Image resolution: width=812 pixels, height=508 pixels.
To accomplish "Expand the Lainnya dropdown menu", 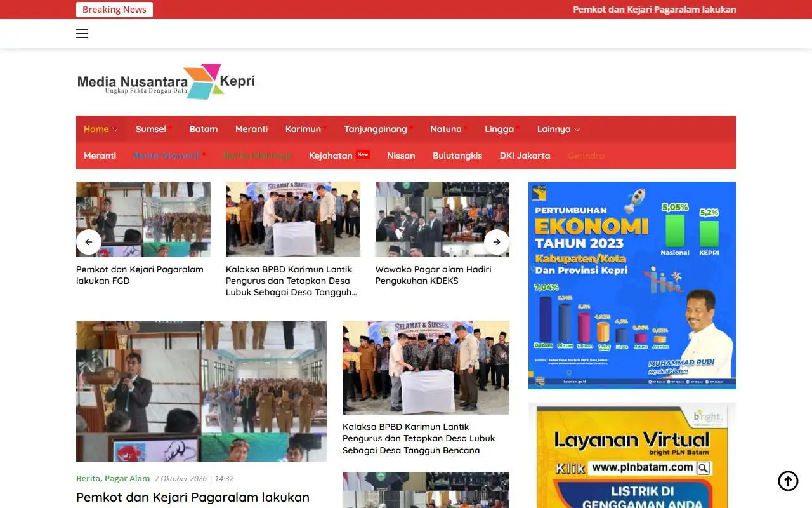I will click(558, 129).
